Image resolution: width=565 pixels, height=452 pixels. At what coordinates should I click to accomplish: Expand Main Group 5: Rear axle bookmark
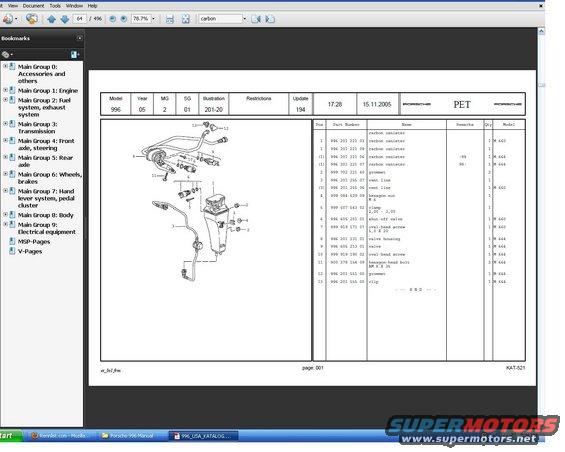click(5, 157)
